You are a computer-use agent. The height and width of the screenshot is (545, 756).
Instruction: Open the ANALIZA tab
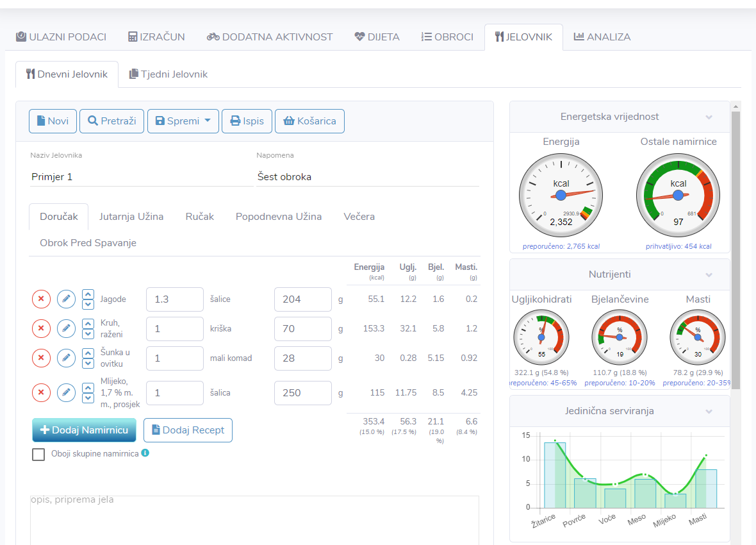pyautogui.click(x=602, y=37)
